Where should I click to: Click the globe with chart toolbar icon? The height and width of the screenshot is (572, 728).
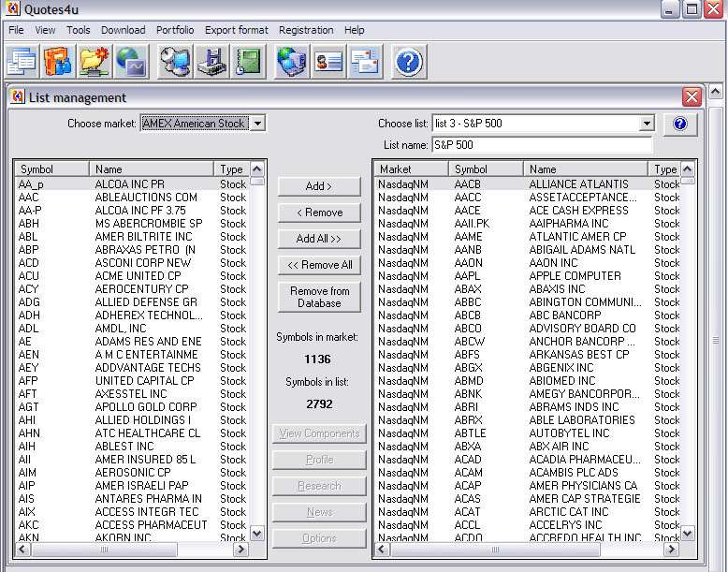(x=131, y=62)
